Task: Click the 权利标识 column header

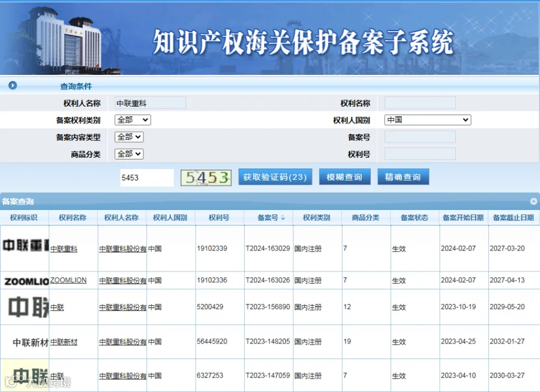Action: tap(24, 218)
